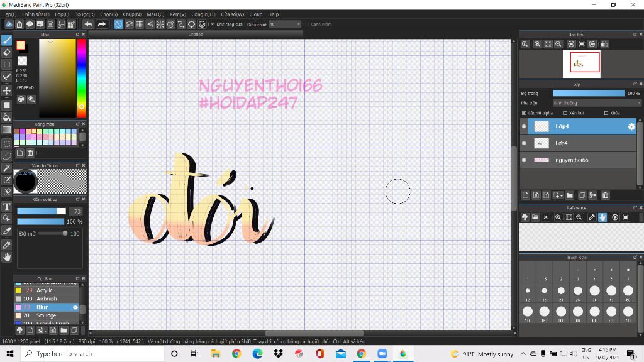Adjust the brush size slider
This screenshot has height=362, width=644.
pyautogui.click(x=42, y=211)
